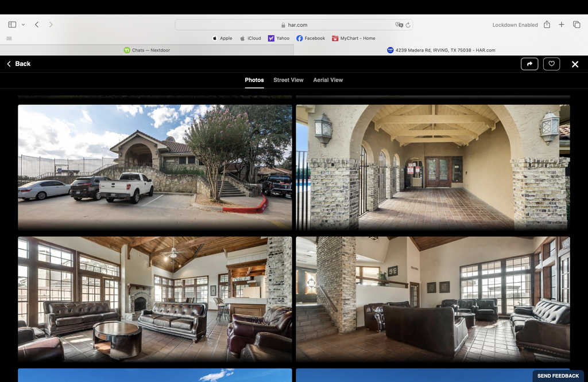The width and height of the screenshot is (588, 382).
Task: Toggle the Safari sidebar icon
Action: click(x=12, y=24)
